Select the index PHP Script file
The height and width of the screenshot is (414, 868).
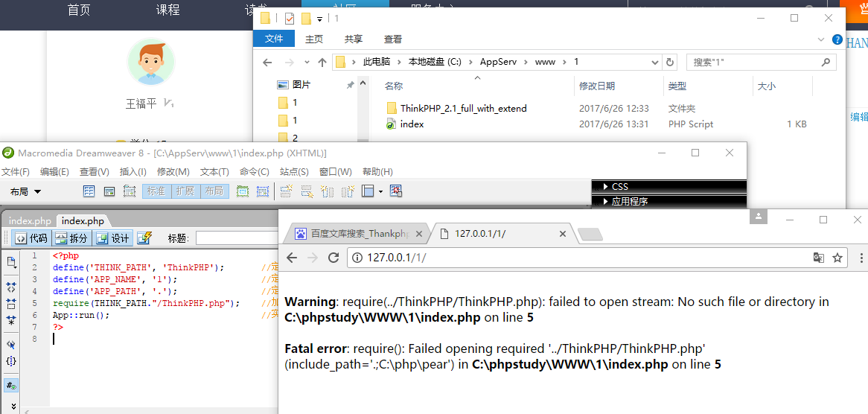point(405,124)
